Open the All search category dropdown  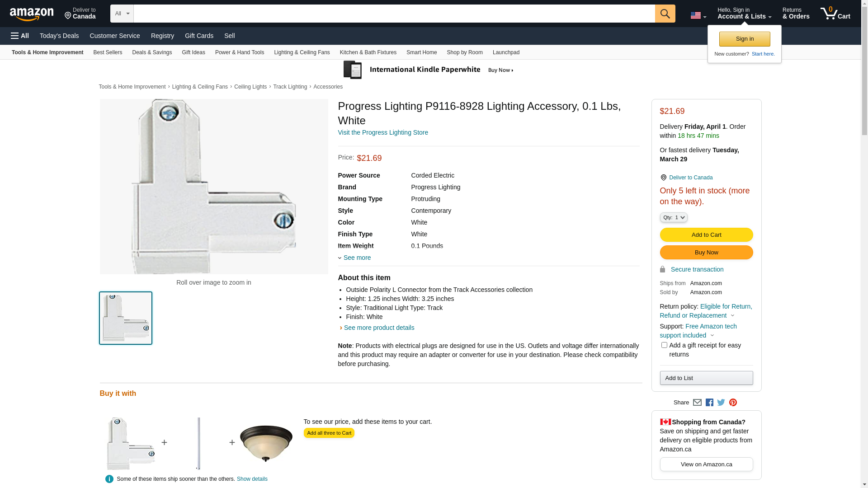(122, 14)
